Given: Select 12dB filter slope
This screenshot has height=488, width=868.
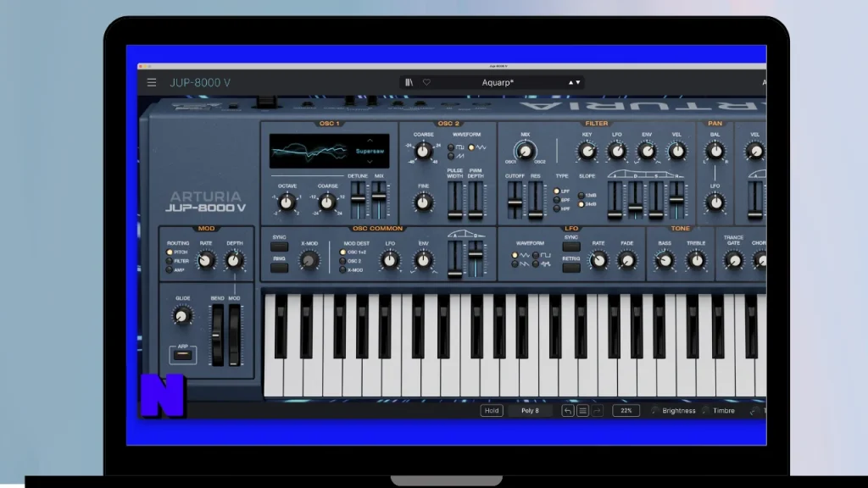Looking at the screenshot, I should 581,196.
